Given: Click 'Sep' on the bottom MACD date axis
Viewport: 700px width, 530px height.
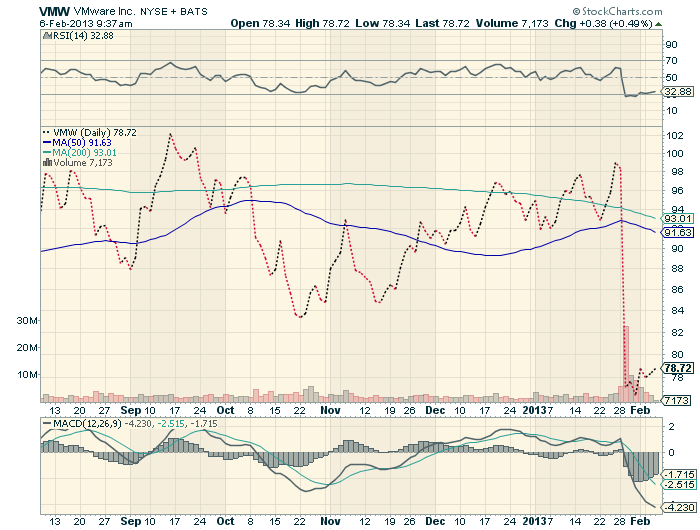Looking at the screenshot, I should (131, 521).
